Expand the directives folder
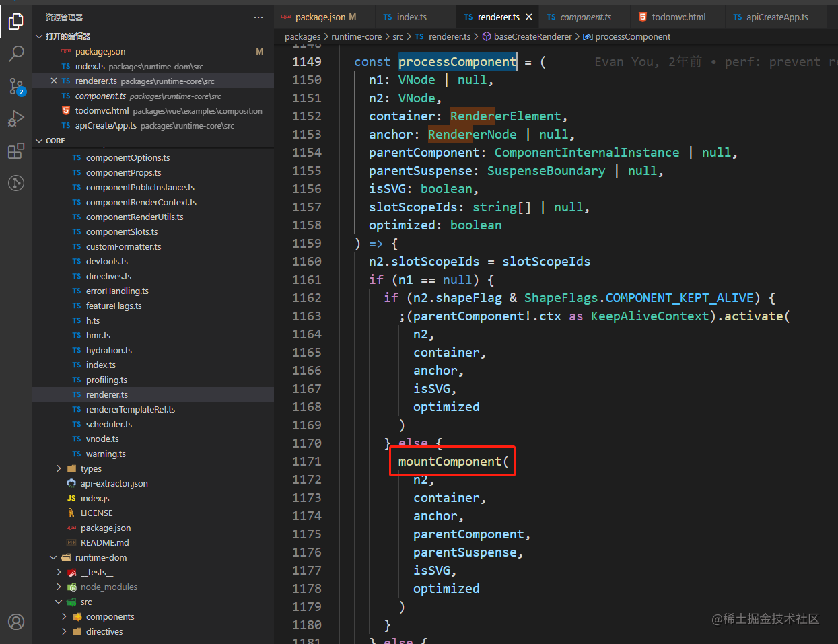 [x=104, y=631]
